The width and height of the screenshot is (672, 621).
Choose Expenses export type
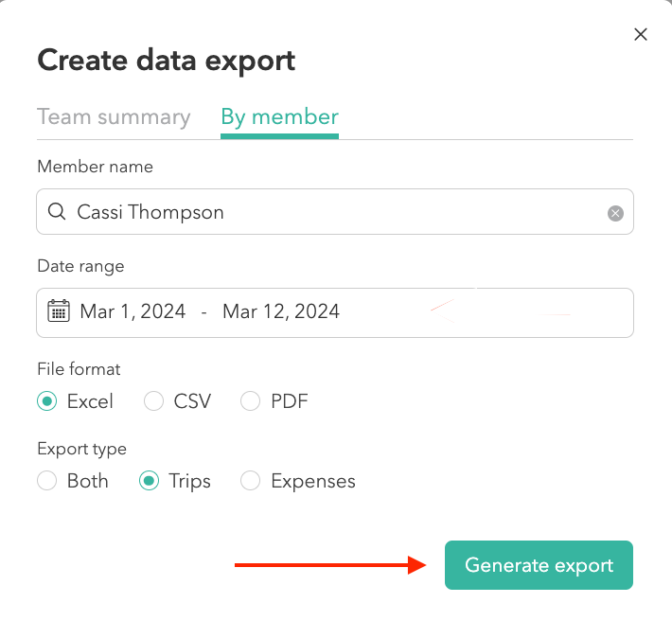coord(250,481)
